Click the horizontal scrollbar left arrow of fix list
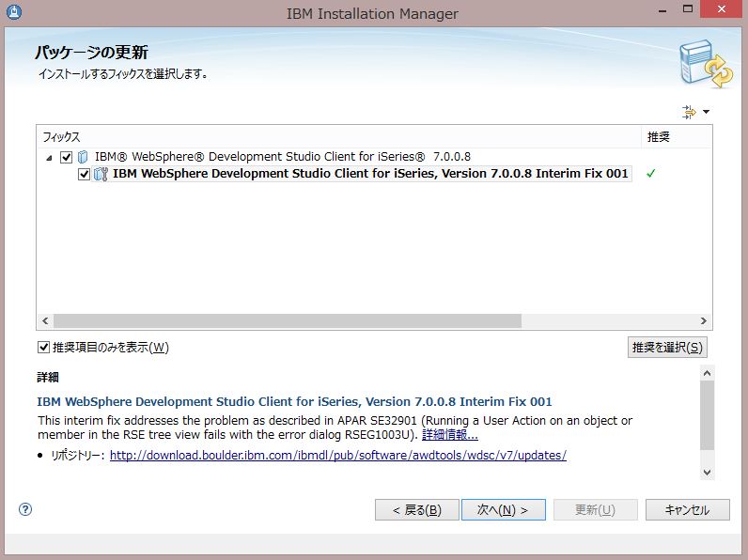This screenshot has width=748, height=560. [x=45, y=321]
